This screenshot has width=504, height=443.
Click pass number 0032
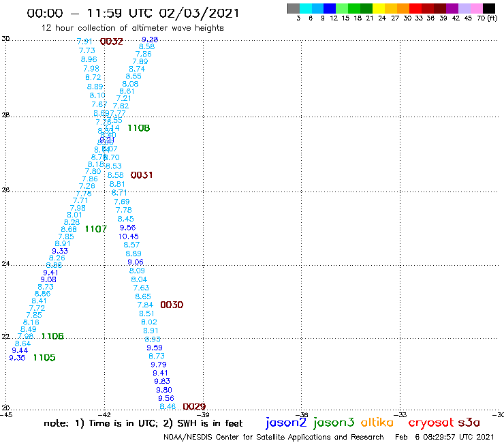point(112,42)
